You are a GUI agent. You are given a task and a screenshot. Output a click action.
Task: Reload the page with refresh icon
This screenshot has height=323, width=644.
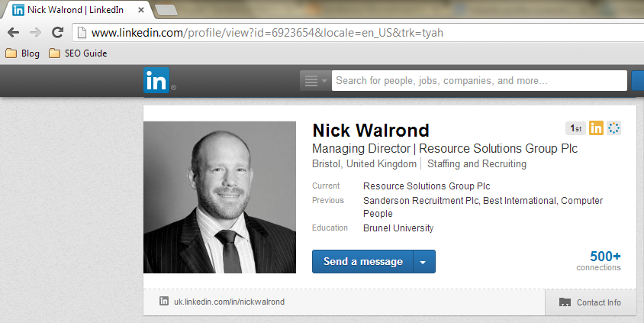tap(57, 32)
